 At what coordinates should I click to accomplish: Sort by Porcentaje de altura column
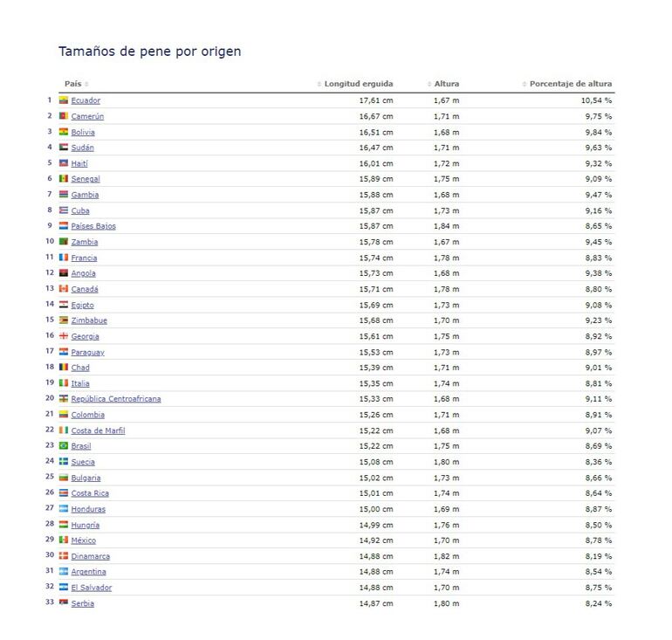(x=570, y=84)
